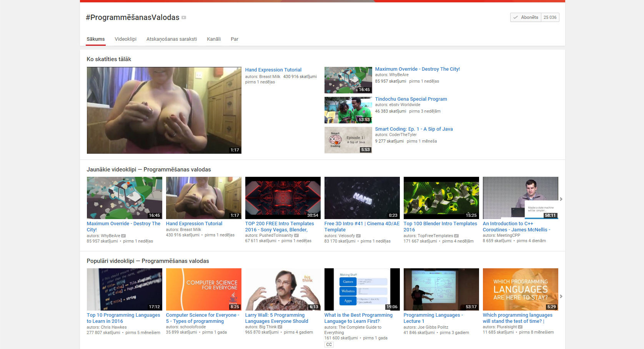Click the auto-generated channel icon beside title
Viewport: 644px width, 349px height.
coord(184,18)
